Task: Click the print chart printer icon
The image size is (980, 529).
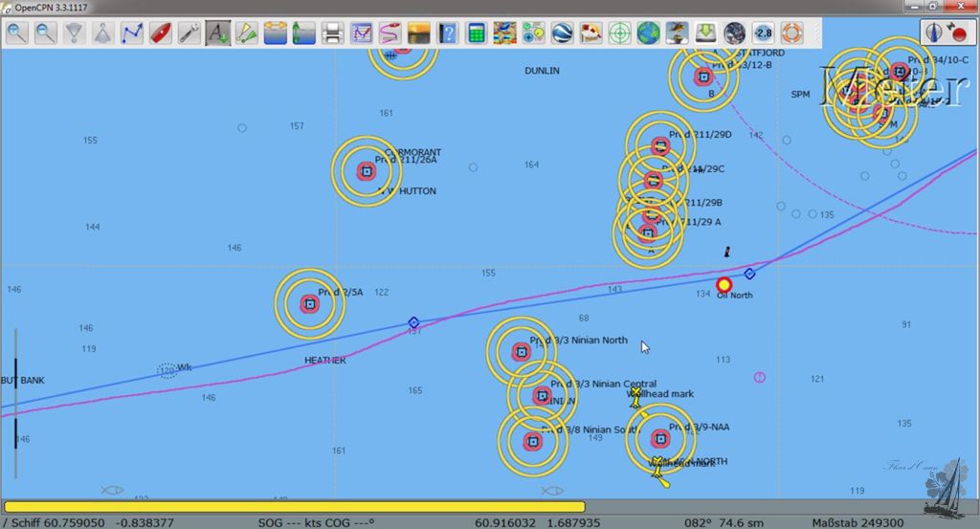Action: click(332, 33)
